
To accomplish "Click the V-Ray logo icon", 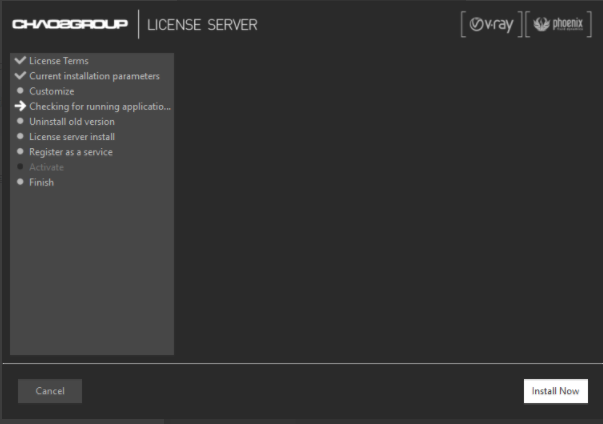I will tap(492, 25).
